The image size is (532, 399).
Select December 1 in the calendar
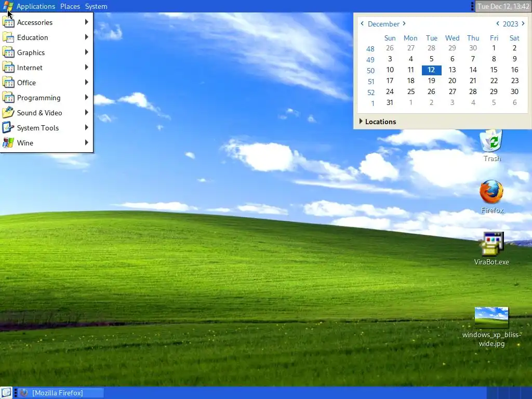[494, 48]
